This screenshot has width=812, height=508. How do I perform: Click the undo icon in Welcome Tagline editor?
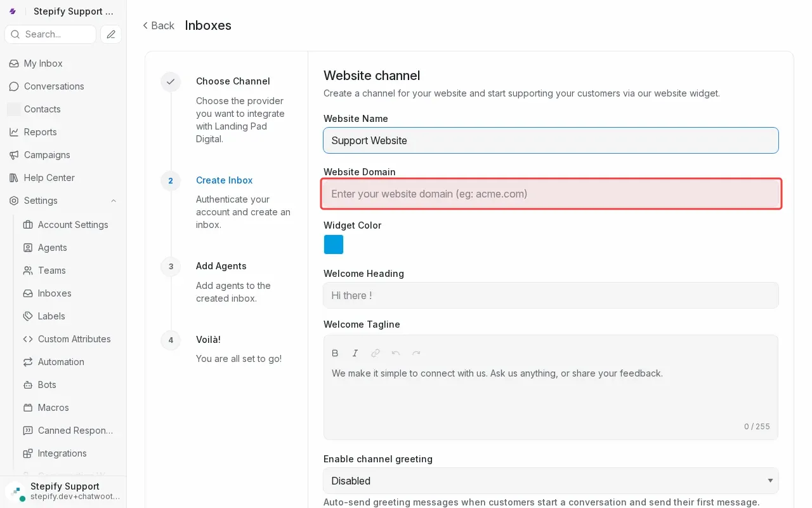[396, 353]
